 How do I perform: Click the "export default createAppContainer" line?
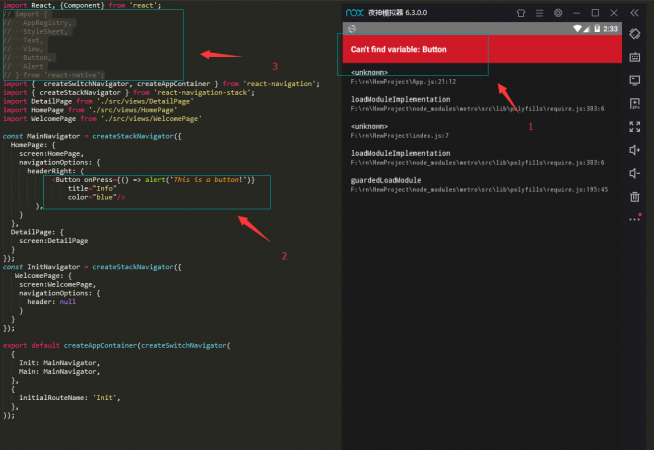116,345
